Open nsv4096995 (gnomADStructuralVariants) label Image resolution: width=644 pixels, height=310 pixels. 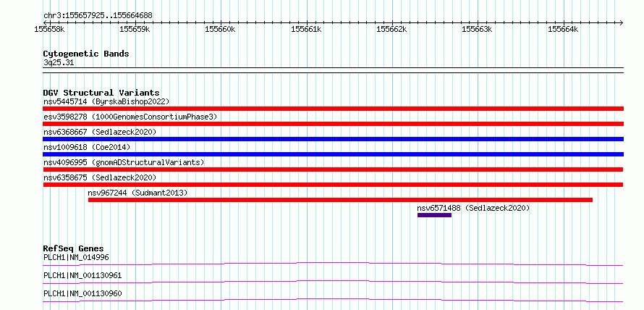[124, 162]
